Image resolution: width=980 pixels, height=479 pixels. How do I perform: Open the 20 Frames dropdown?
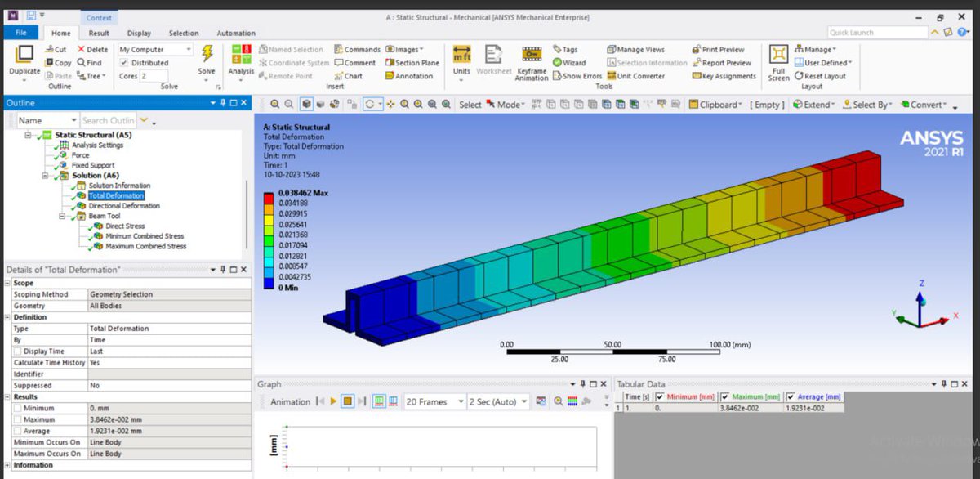(434, 401)
